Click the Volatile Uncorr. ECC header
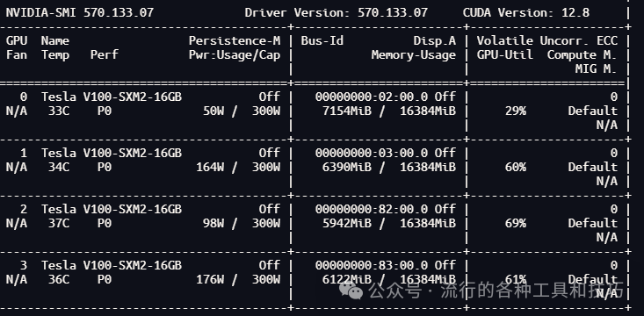This screenshot has width=644, height=316. (547, 40)
